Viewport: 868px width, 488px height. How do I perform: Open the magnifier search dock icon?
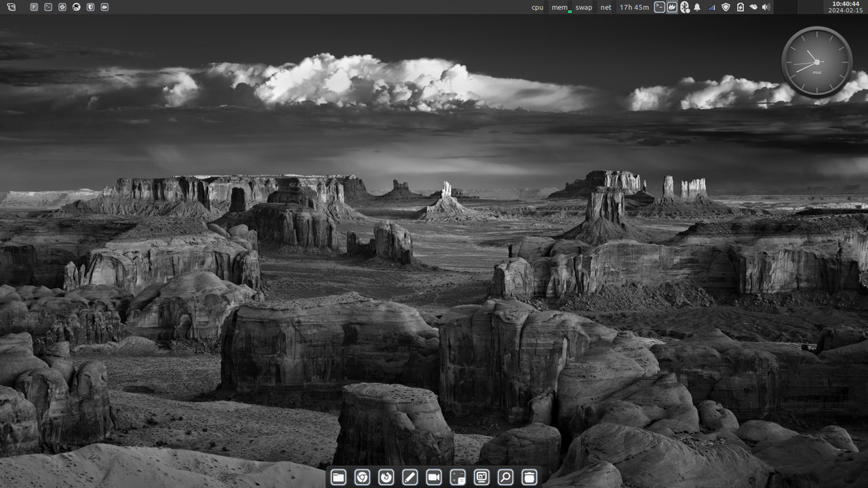coord(505,476)
